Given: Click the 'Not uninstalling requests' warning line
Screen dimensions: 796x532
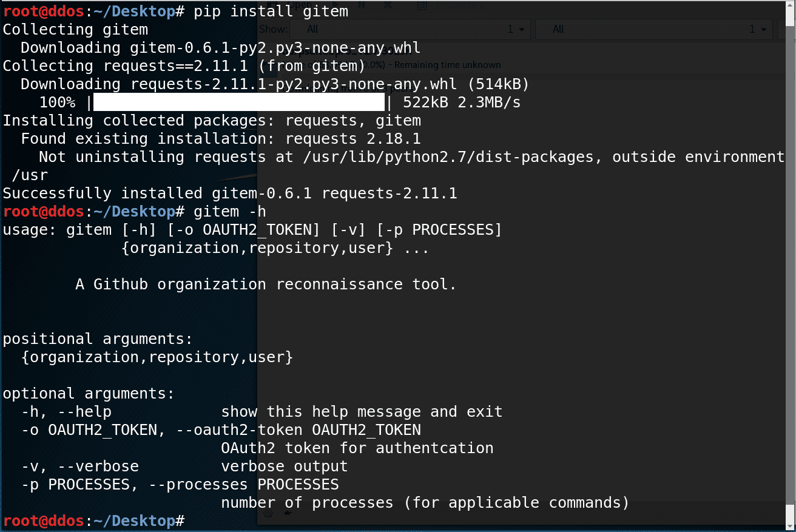Looking at the screenshot, I should point(411,157).
